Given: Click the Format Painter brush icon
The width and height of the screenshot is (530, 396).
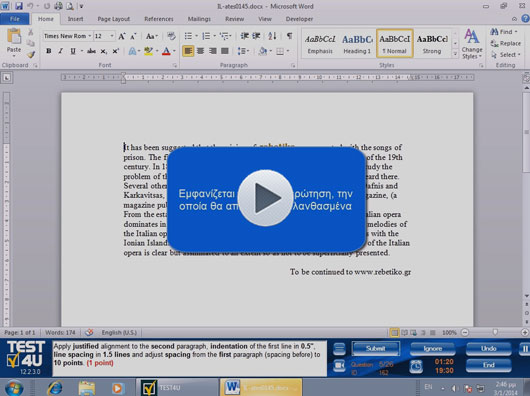Looking at the screenshot, I should point(31,54).
